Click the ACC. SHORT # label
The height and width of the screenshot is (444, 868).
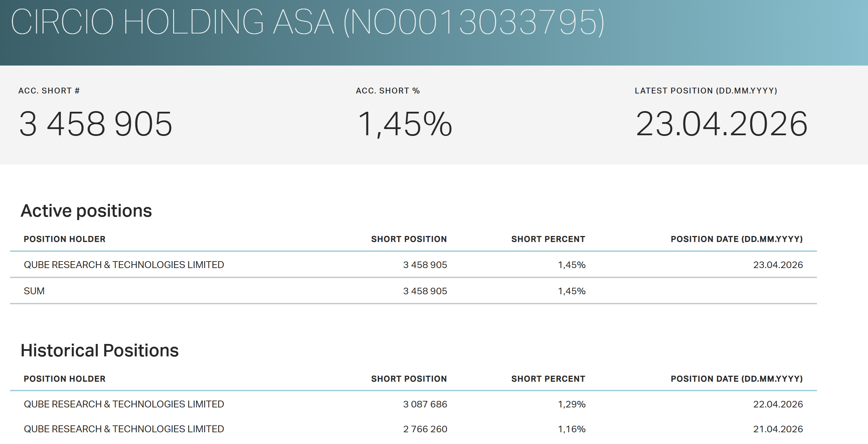[x=49, y=91]
